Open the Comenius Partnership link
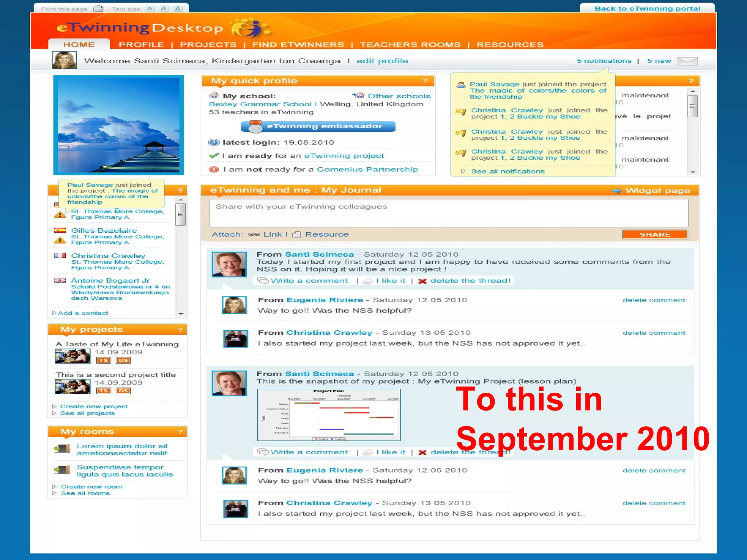 pyautogui.click(x=367, y=170)
